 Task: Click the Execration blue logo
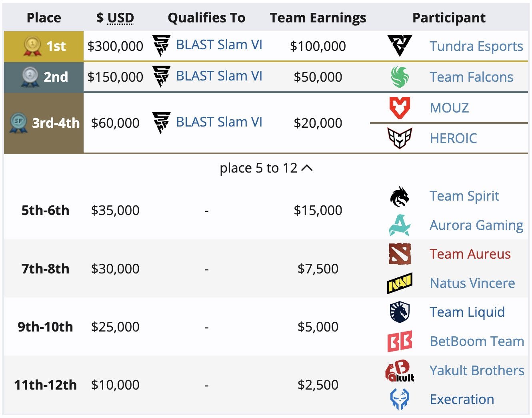click(399, 399)
